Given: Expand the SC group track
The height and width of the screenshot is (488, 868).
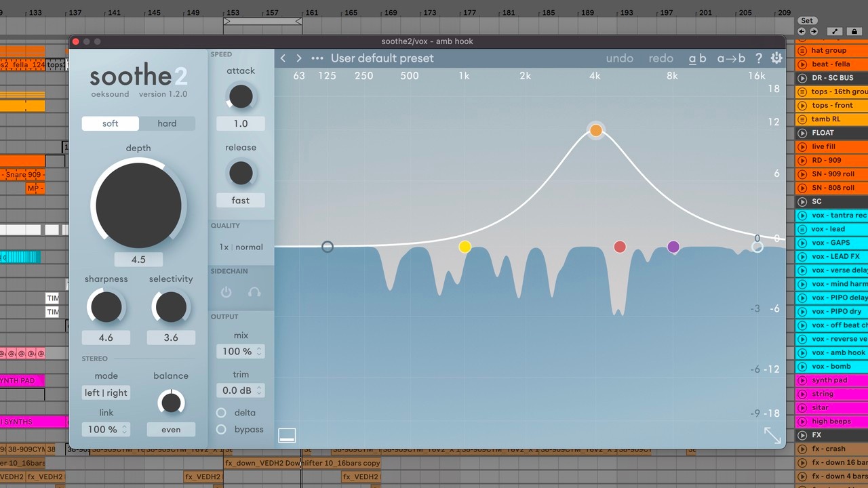Looking at the screenshot, I should [803, 201].
